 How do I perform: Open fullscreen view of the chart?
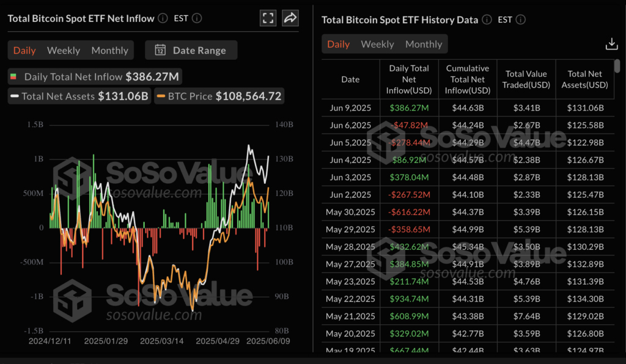point(268,18)
